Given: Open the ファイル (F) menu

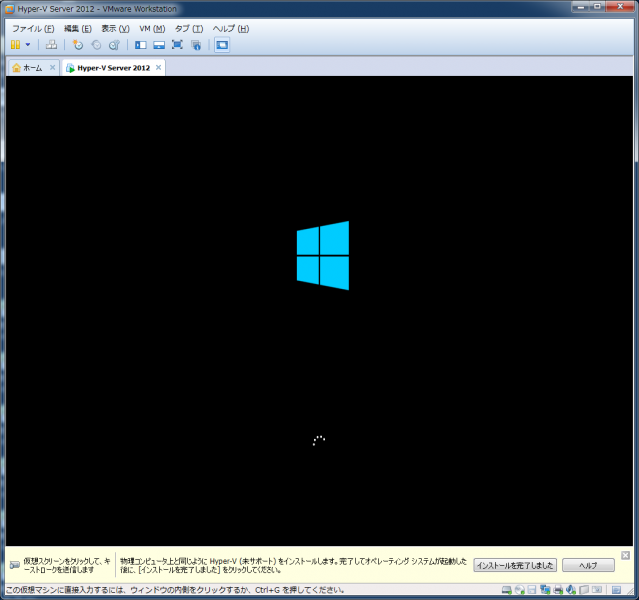Looking at the screenshot, I should pyautogui.click(x=33, y=29).
